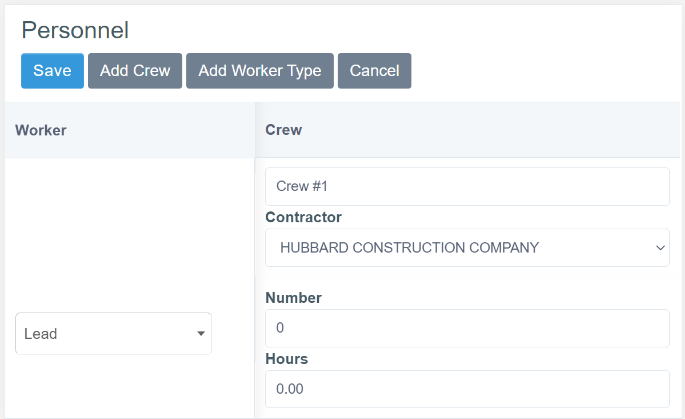Viewport: 685px width, 419px height.
Task: Click Add Worker Type button
Action: coord(259,71)
